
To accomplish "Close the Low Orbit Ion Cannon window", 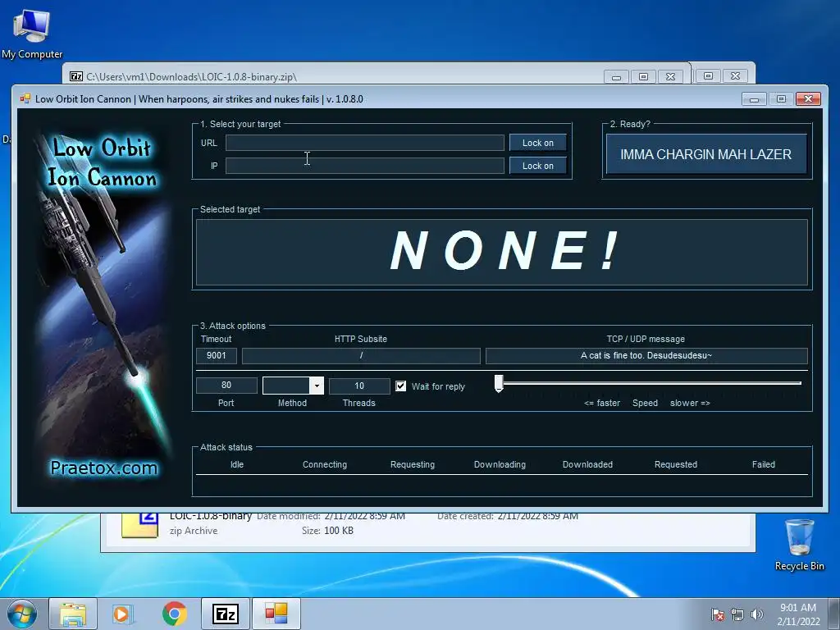I will click(x=808, y=99).
